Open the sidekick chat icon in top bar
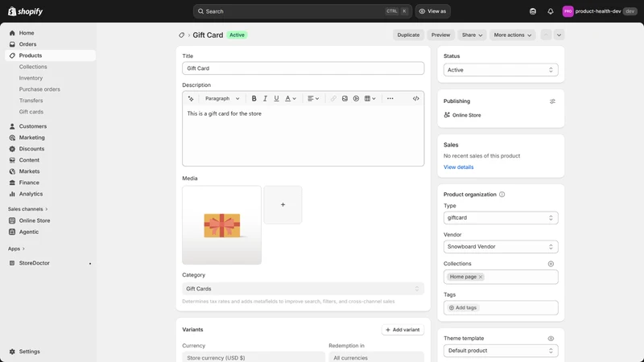The width and height of the screenshot is (644, 362). (x=533, y=11)
